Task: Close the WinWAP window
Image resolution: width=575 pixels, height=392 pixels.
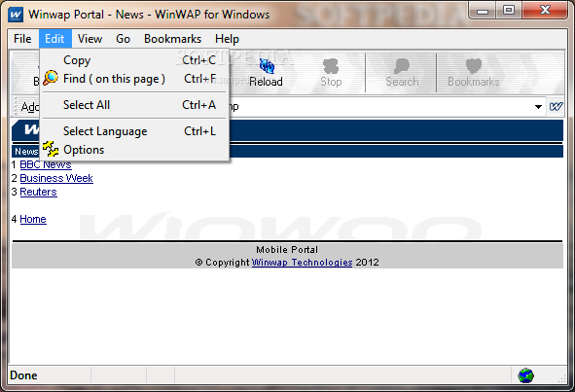Action: 545,11
